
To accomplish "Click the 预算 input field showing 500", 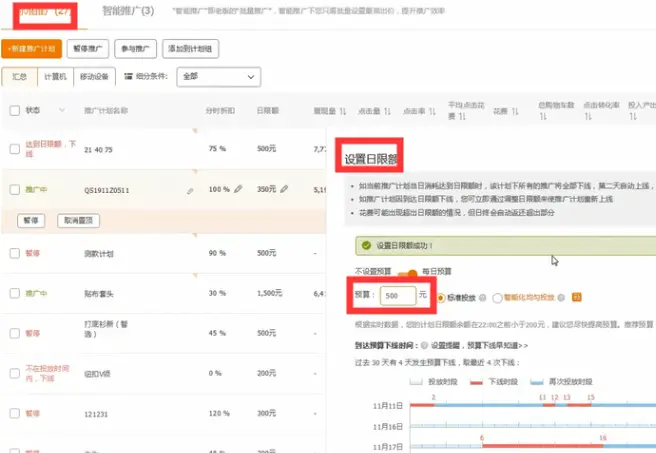I will coord(398,296).
